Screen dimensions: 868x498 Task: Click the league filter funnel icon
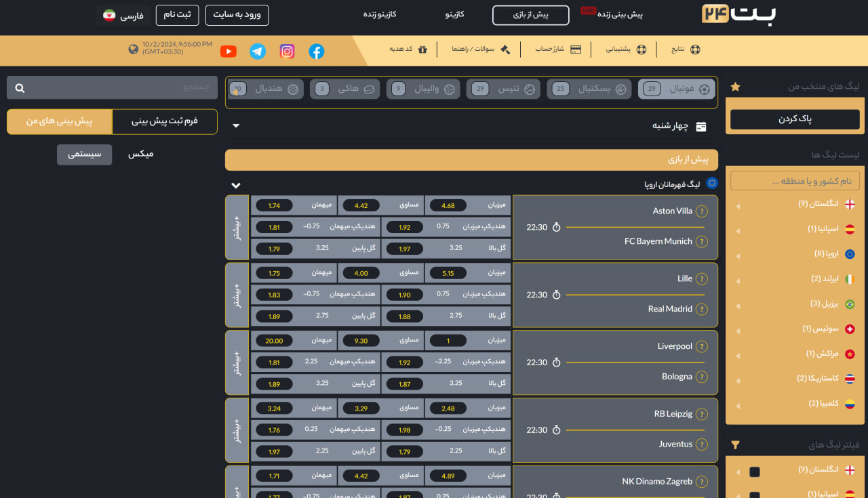[735, 445]
